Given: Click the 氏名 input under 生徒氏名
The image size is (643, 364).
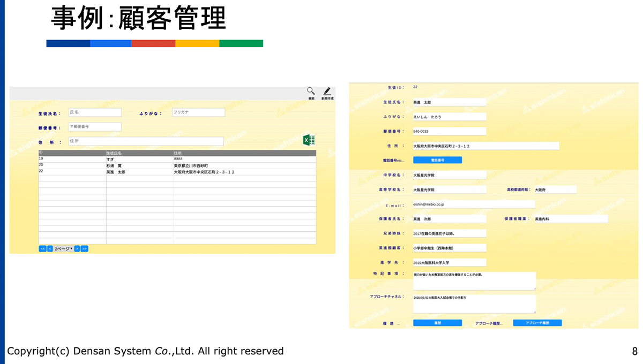Looking at the screenshot, I should [x=95, y=112].
